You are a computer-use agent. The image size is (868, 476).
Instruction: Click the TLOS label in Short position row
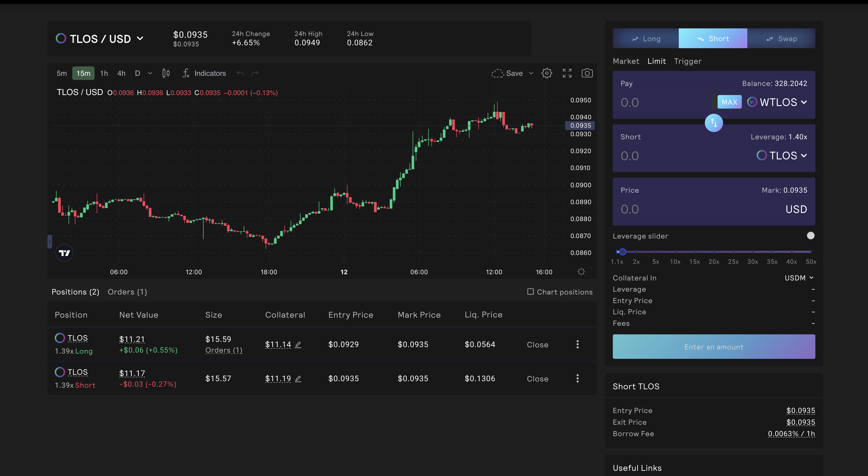[x=77, y=372]
